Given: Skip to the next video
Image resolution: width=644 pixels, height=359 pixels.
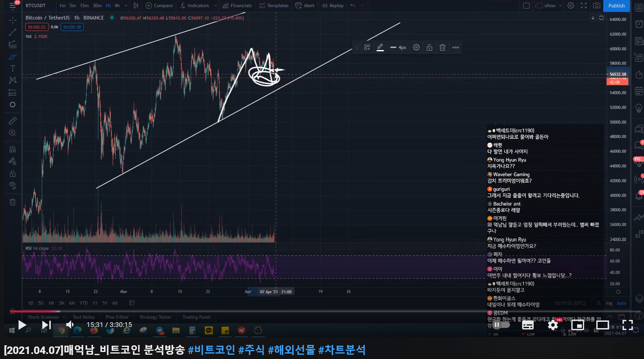Looking at the screenshot, I should (46, 325).
